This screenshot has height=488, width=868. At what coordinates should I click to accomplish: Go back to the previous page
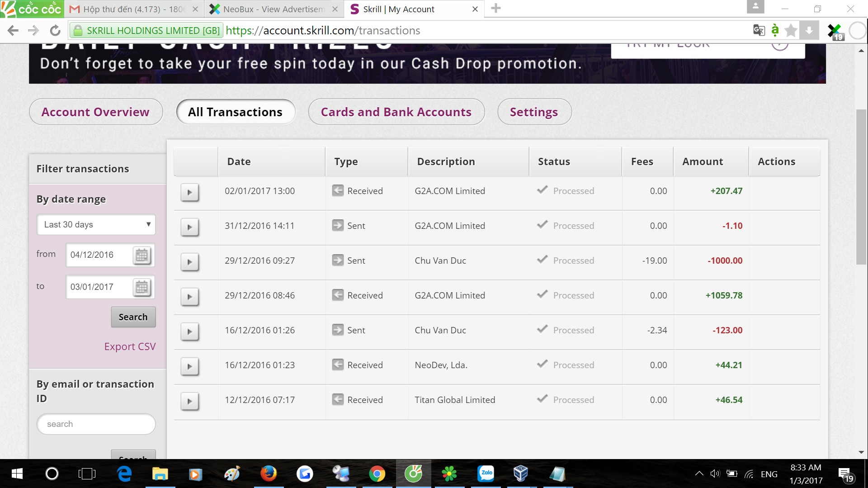[x=13, y=31]
